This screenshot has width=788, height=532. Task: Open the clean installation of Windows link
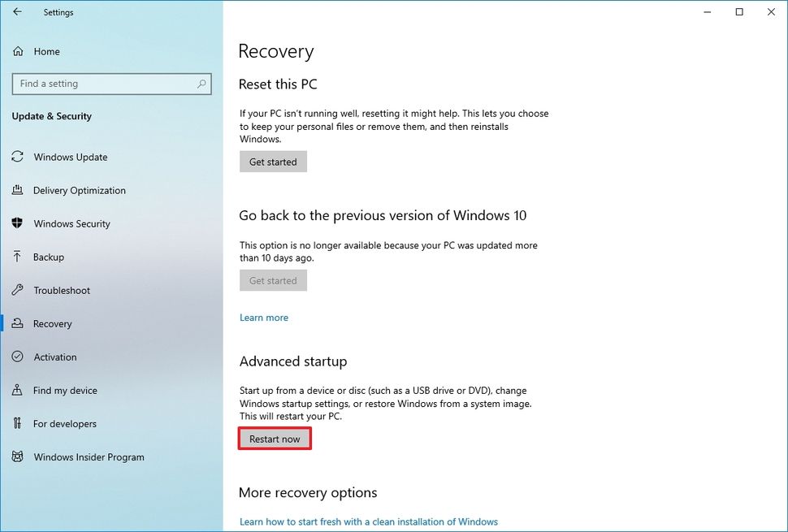click(368, 521)
